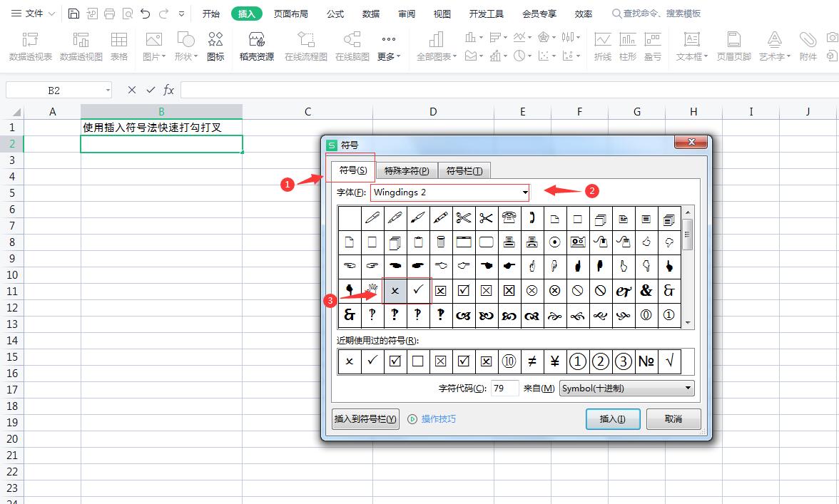The image size is (839, 504).
Task: Click the search commands box 查找命令
Action: coord(656,14)
